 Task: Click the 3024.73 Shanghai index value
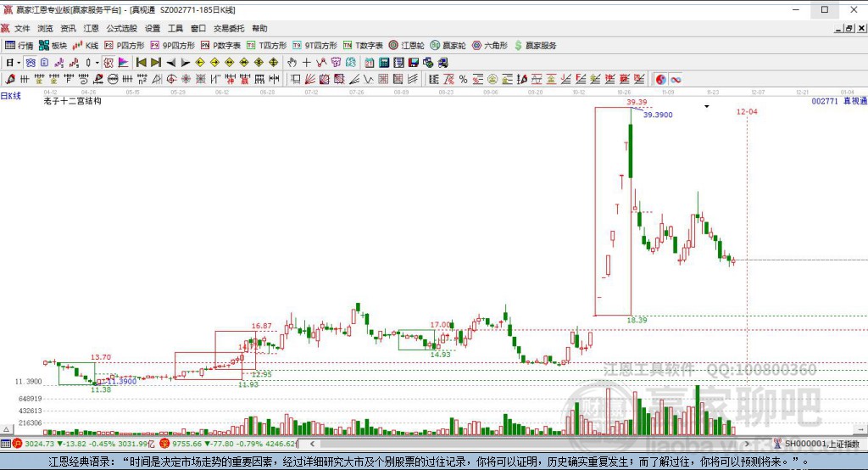click(39, 444)
